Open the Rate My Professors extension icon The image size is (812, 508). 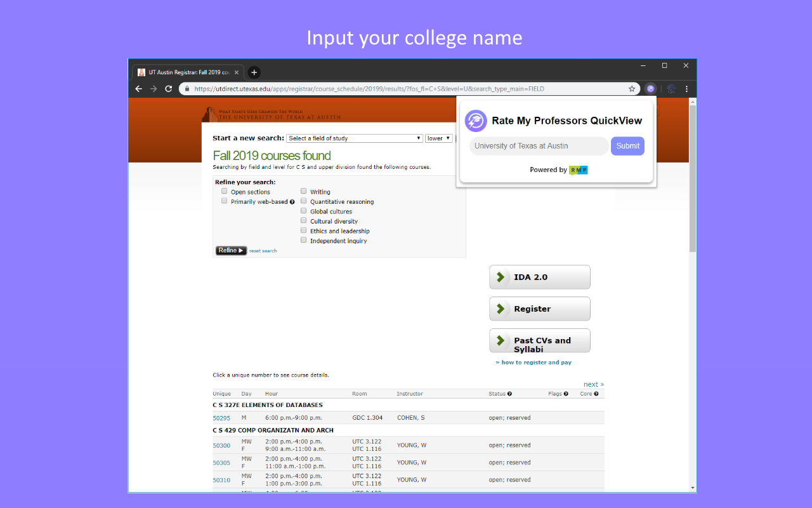coord(650,89)
